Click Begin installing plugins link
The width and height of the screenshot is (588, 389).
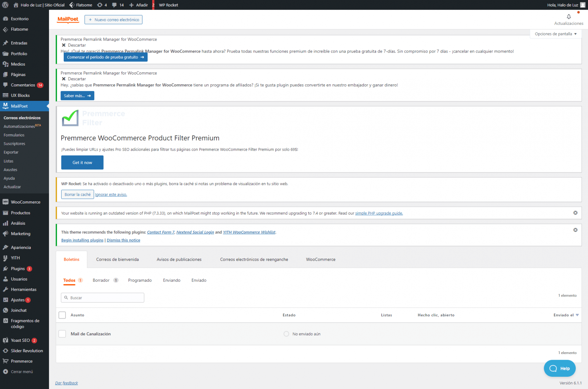pos(82,240)
